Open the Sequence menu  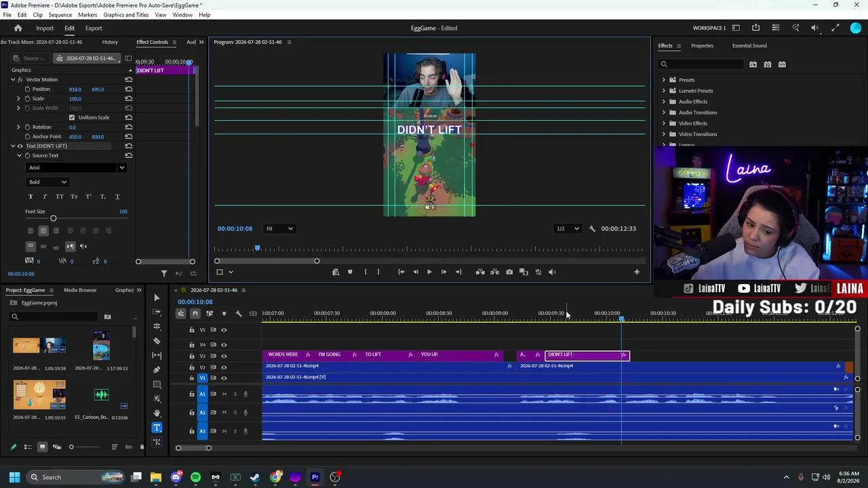pyautogui.click(x=60, y=15)
